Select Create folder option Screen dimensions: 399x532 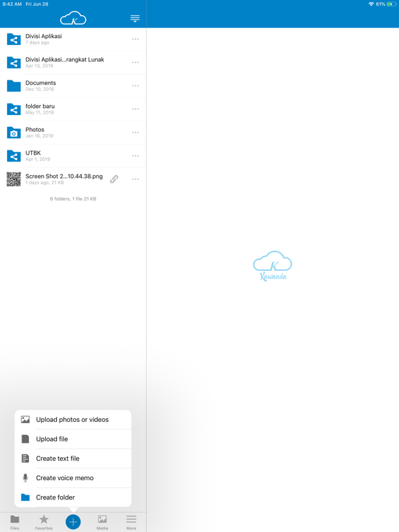73,497
